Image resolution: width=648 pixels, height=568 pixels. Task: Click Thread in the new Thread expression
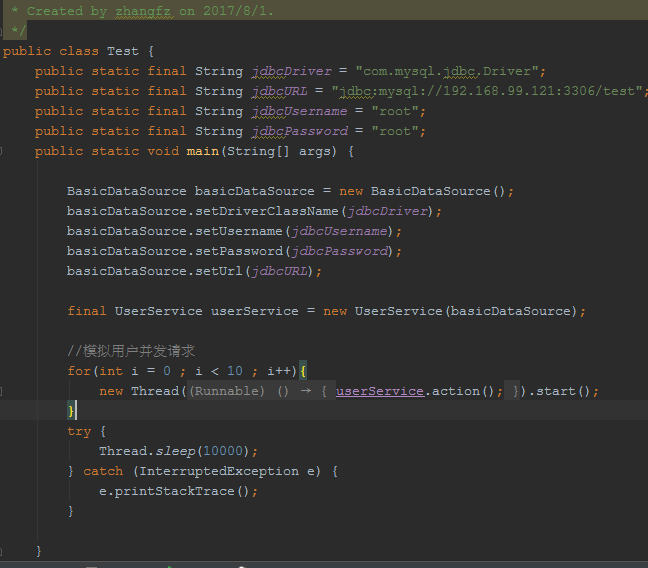point(155,391)
